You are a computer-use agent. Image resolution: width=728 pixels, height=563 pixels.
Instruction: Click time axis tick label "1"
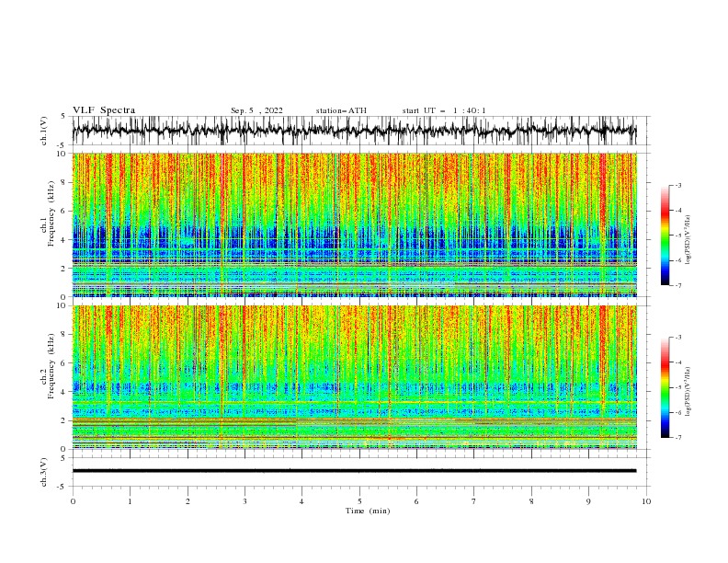click(x=130, y=501)
